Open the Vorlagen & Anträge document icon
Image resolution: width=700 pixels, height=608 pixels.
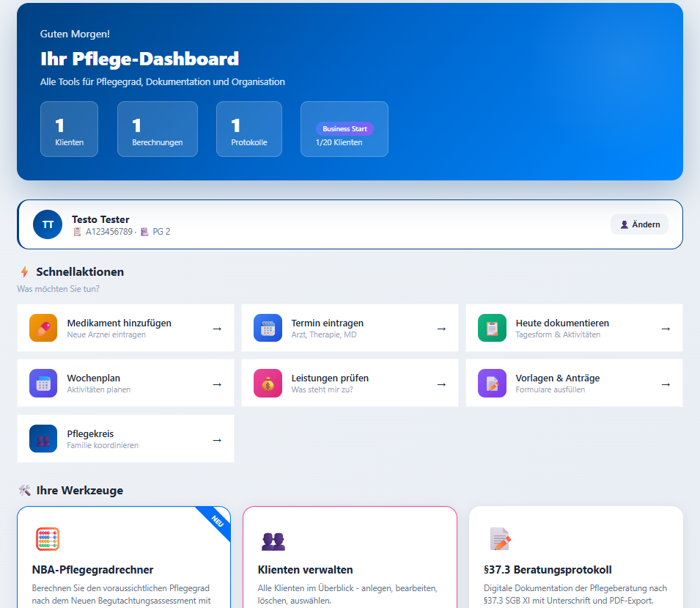[x=492, y=383]
